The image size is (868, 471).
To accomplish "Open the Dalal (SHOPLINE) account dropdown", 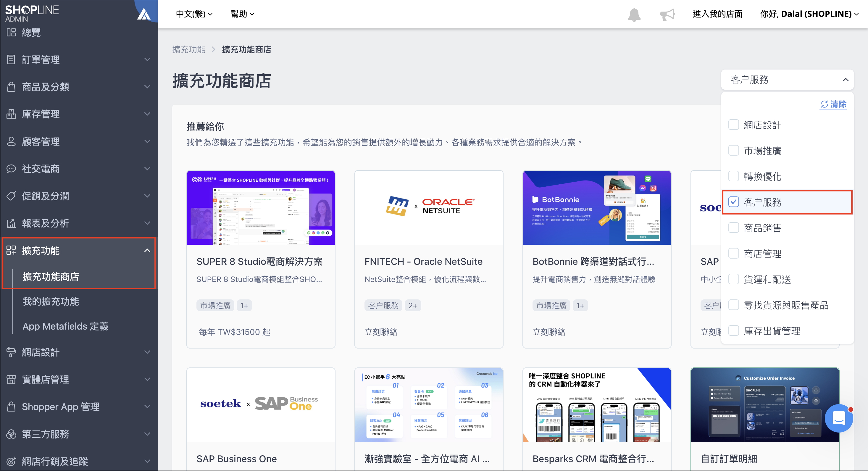I will (x=809, y=14).
